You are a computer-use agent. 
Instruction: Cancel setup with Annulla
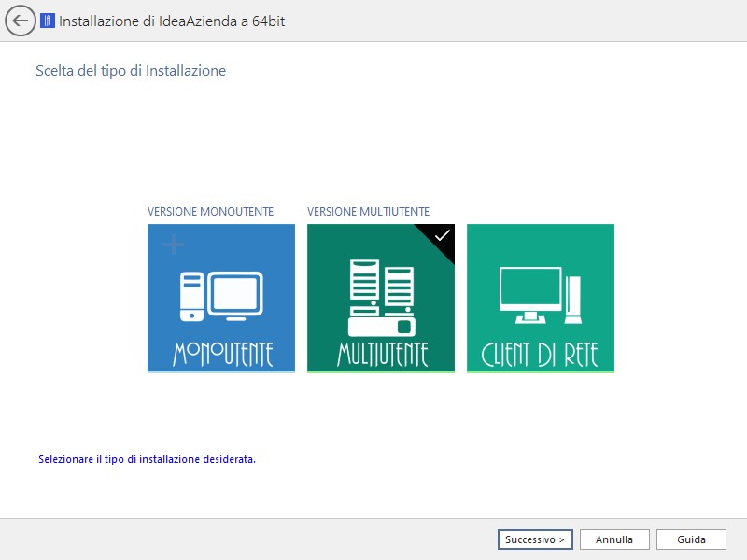pos(614,539)
